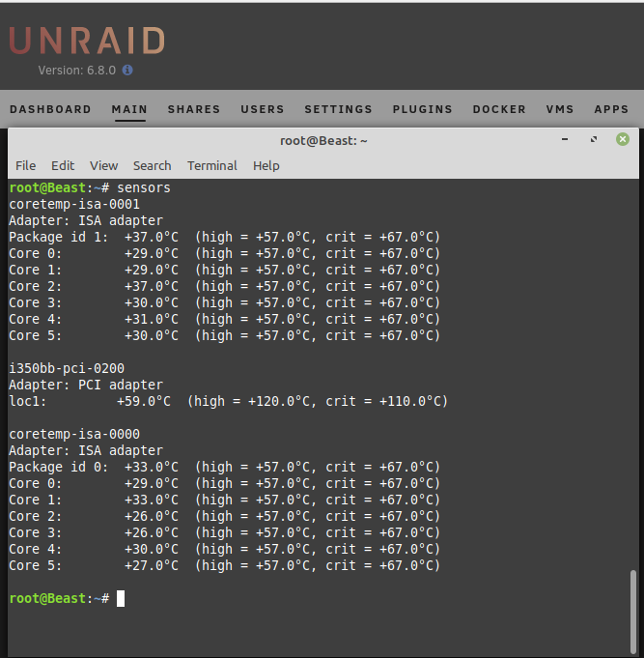The image size is (644, 658).
Task: Click the '+59.0°C' temperature value
Action: 144,401
